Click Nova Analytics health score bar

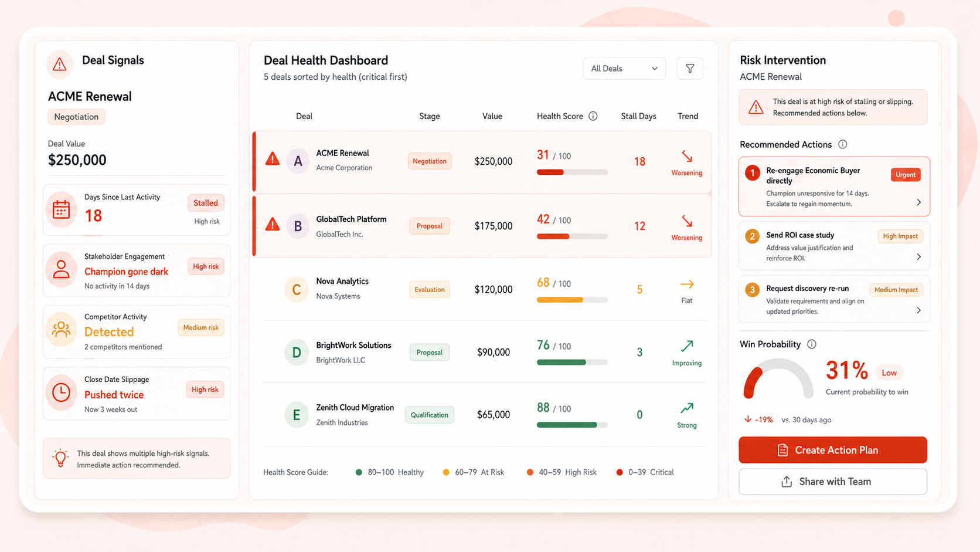click(x=572, y=300)
